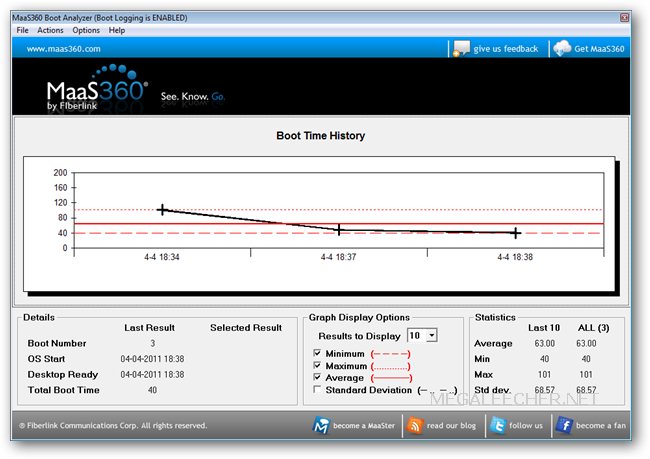Click the Last 10 Min value 40

pyautogui.click(x=544, y=359)
